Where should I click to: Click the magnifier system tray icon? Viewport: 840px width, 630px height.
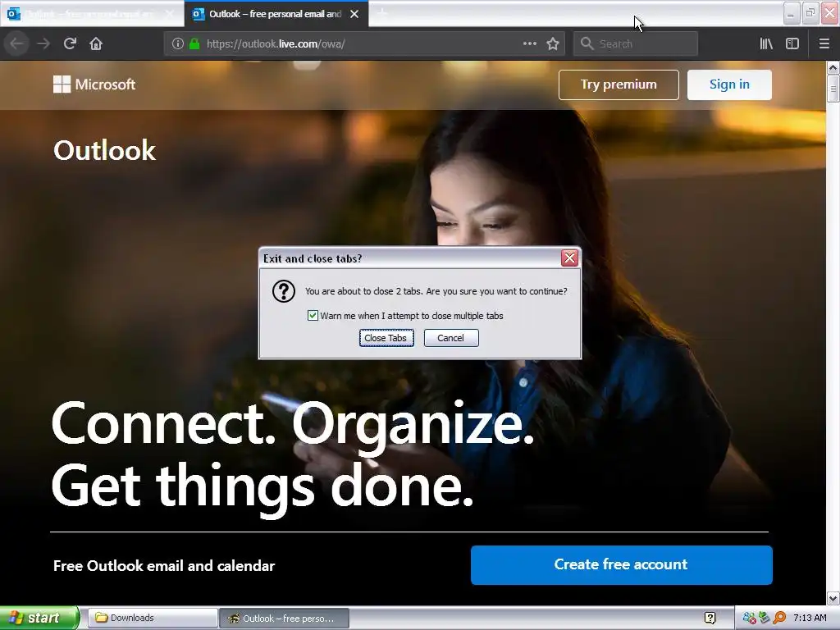(779, 619)
